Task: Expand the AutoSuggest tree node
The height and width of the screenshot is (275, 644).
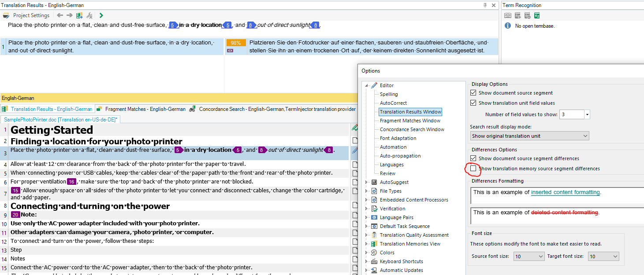Action: 366,182
